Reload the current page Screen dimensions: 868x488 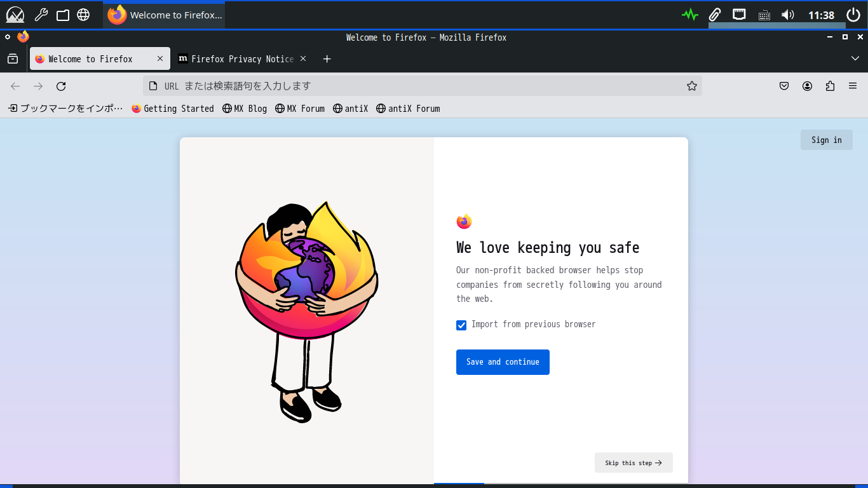pyautogui.click(x=61, y=86)
